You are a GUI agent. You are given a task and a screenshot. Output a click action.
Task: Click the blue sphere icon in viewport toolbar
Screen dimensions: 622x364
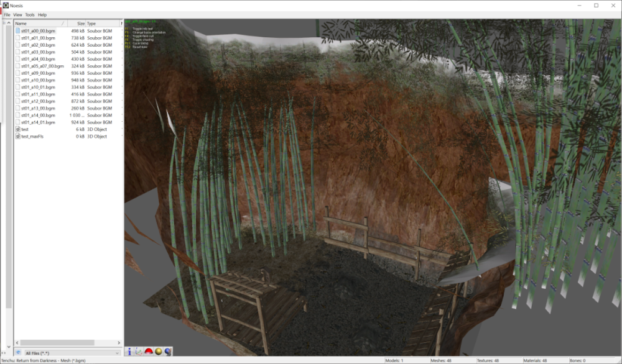[x=168, y=352]
